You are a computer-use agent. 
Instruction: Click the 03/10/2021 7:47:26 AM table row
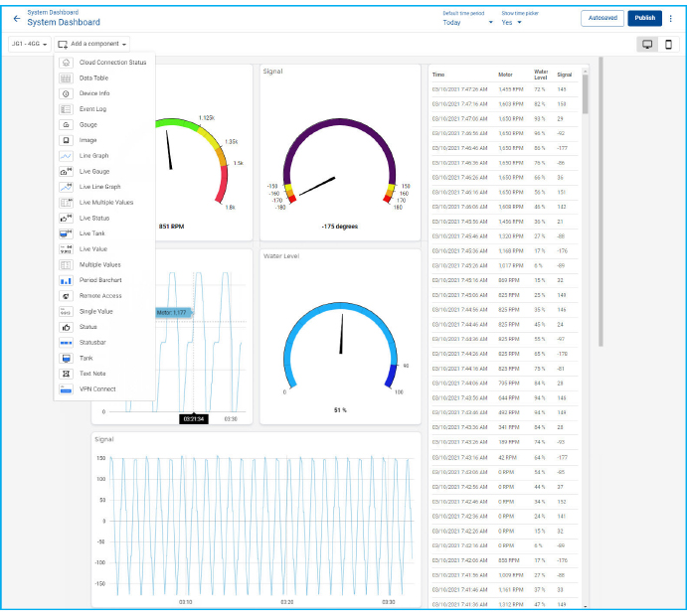tap(505, 89)
